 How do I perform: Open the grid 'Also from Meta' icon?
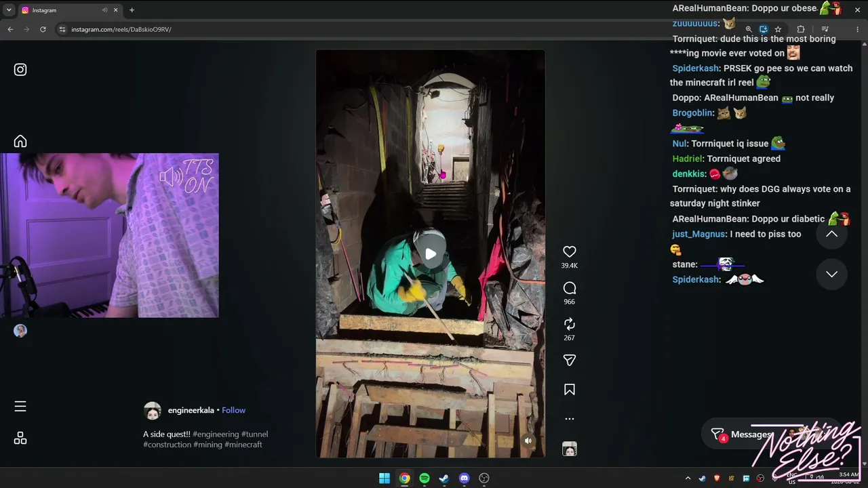20,438
